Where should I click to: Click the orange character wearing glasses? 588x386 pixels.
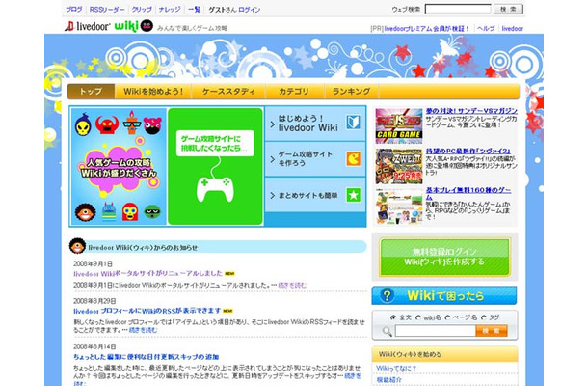131,124
